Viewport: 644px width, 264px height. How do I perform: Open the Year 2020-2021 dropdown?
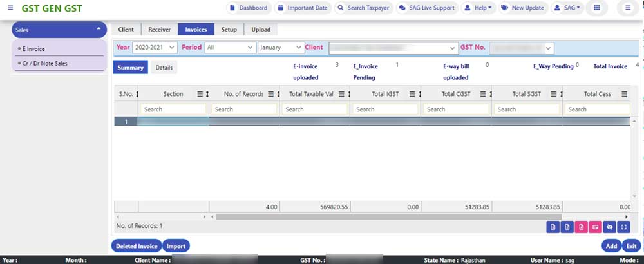(x=155, y=48)
